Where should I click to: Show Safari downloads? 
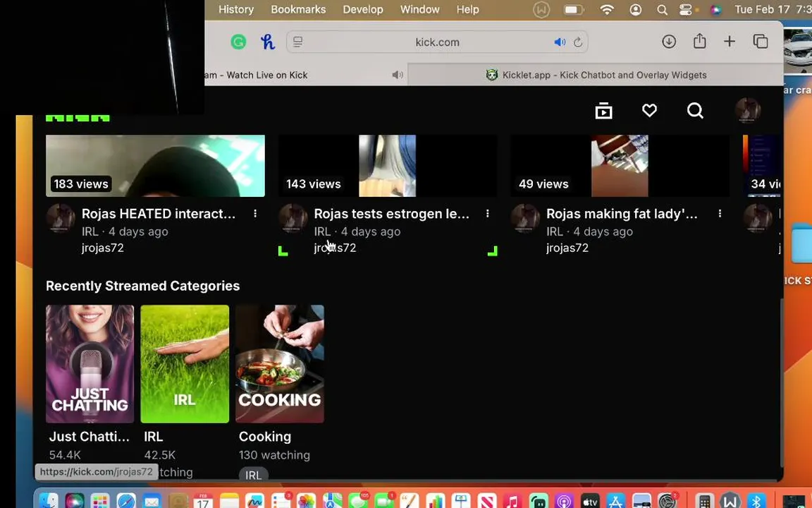(x=669, y=42)
